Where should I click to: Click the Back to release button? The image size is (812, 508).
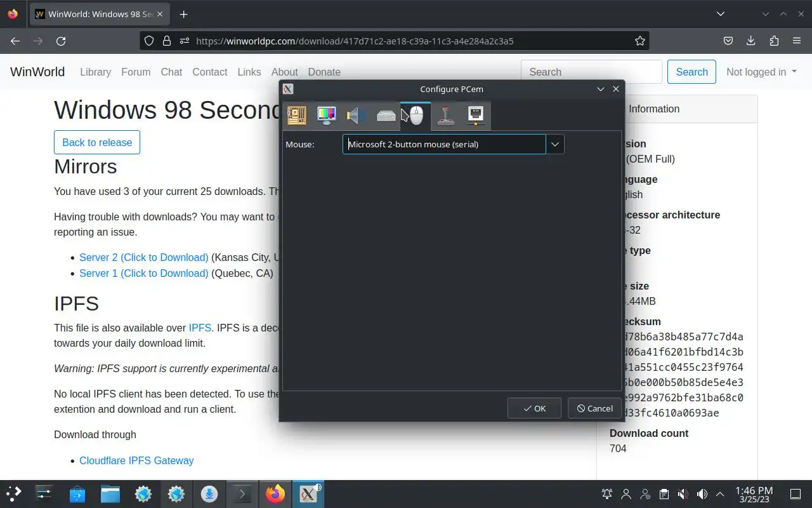(x=97, y=142)
